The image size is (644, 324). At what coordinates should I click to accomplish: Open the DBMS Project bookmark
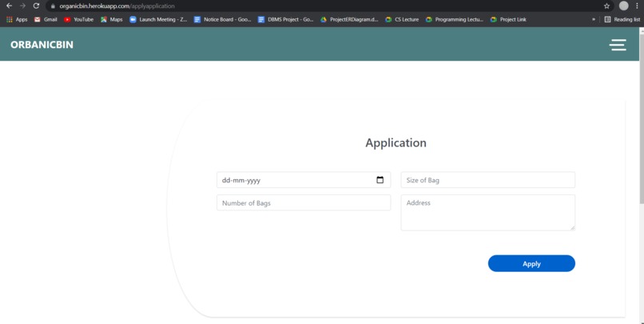click(285, 19)
